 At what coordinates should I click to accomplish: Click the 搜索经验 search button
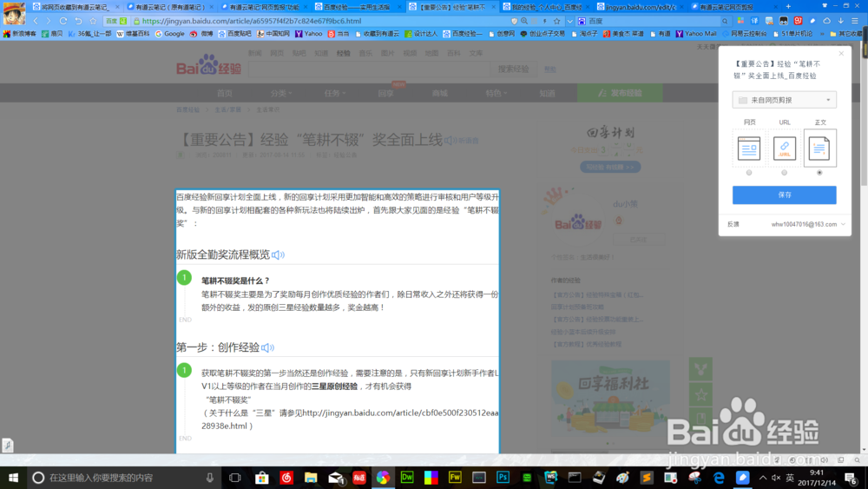pos(513,69)
